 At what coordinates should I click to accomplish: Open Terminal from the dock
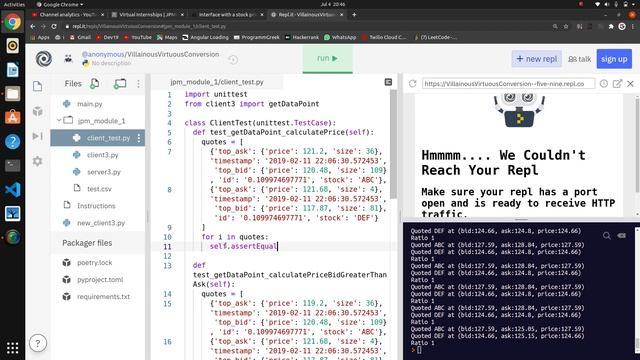[13, 165]
